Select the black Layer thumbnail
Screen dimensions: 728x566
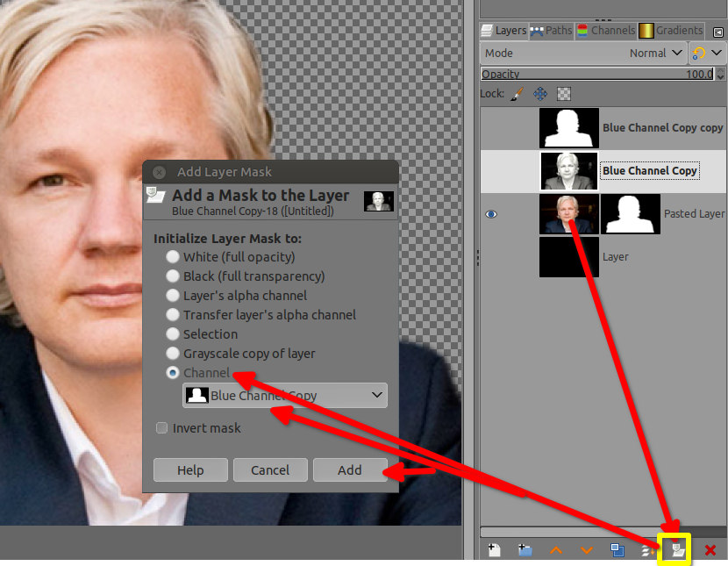[569, 257]
